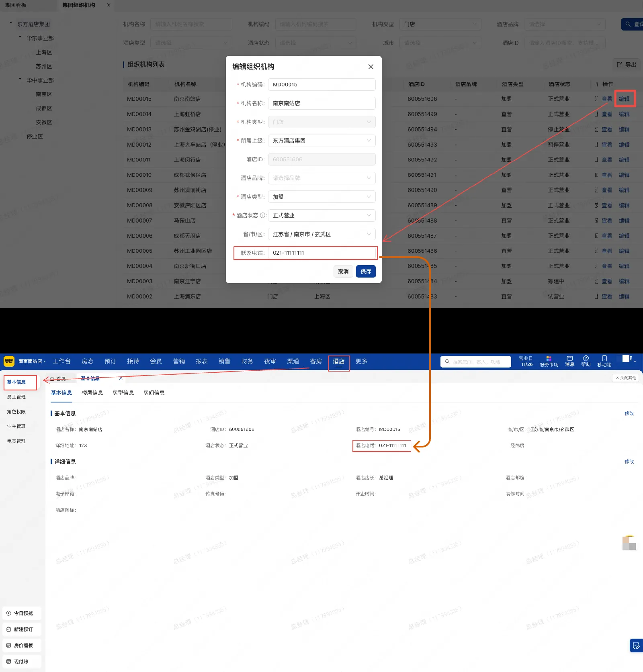The width and height of the screenshot is (643, 672).
Task: Open the 房价看板 calendar shortcut
Action: 22,645
